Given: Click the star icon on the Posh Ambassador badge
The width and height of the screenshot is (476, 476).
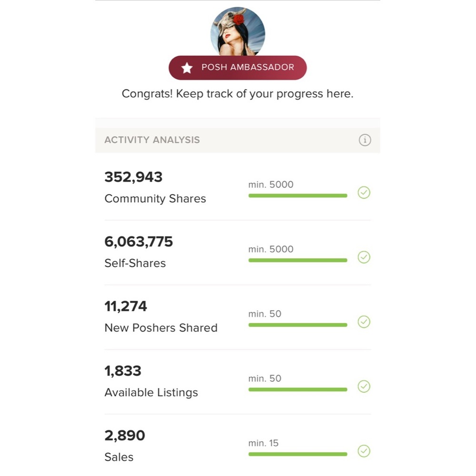Looking at the screenshot, I should click(187, 68).
